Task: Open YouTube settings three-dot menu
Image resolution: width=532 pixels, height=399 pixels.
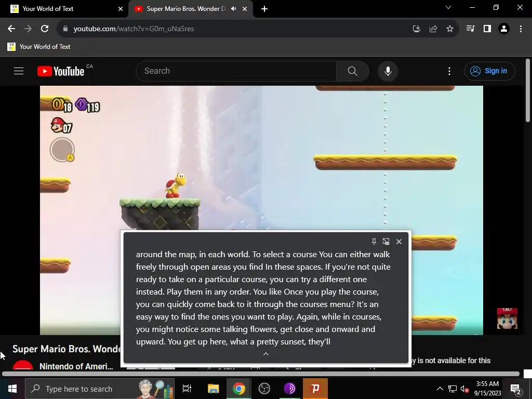Action: (449, 71)
